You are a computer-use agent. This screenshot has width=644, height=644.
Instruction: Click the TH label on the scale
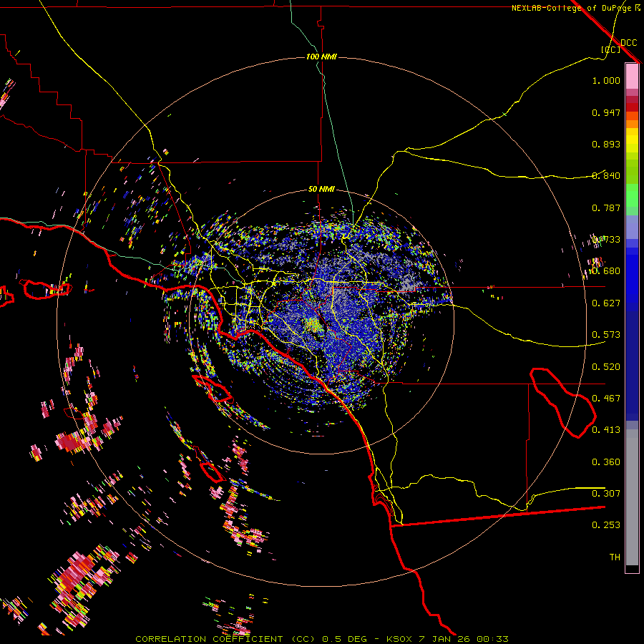615,557
